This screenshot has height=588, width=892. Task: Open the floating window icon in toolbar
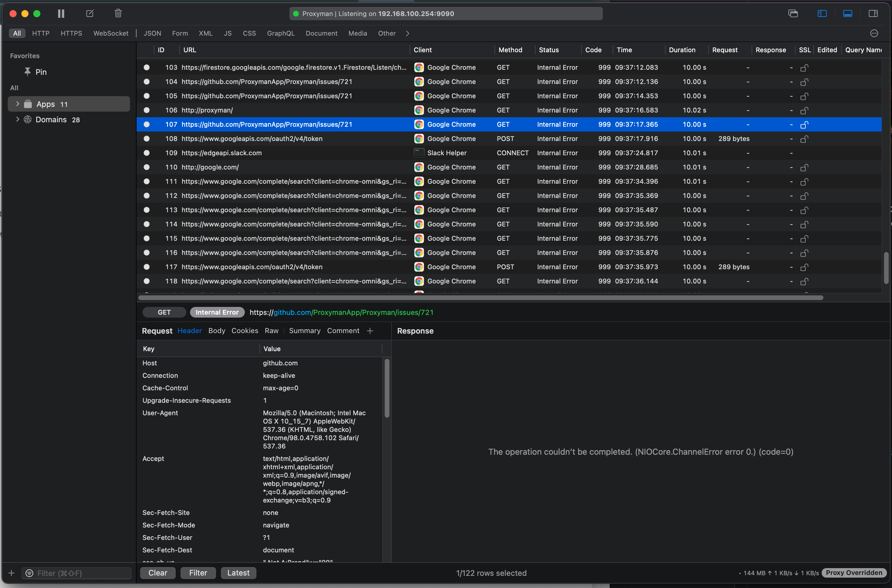pyautogui.click(x=793, y=13)
